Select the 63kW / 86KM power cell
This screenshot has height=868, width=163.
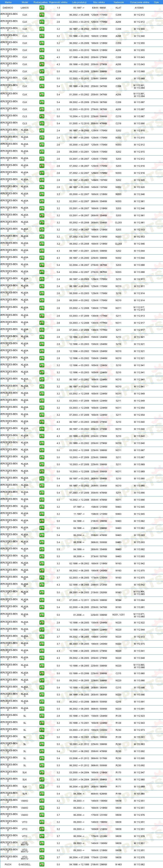tap(99, 7)
